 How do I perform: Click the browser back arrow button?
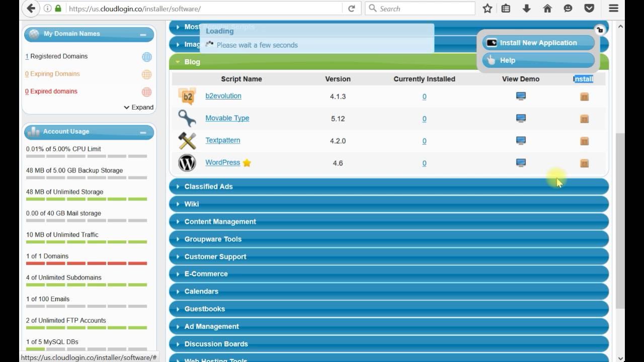point(30,9)
